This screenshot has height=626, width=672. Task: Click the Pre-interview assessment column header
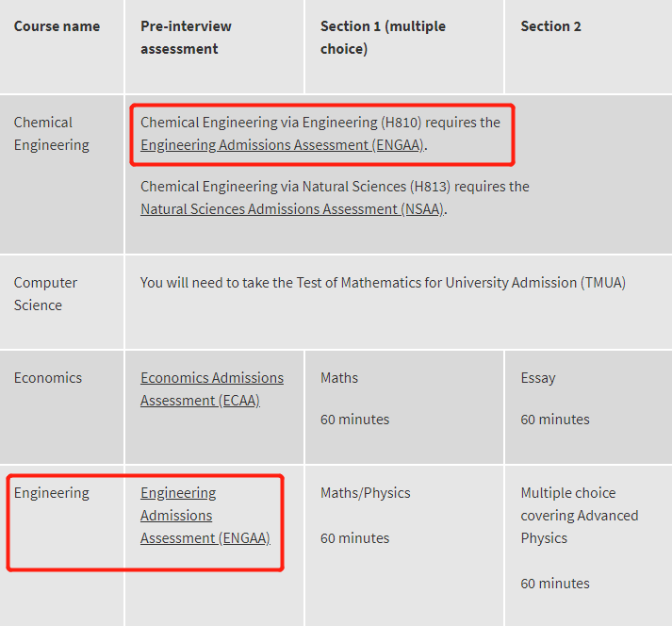186,38
